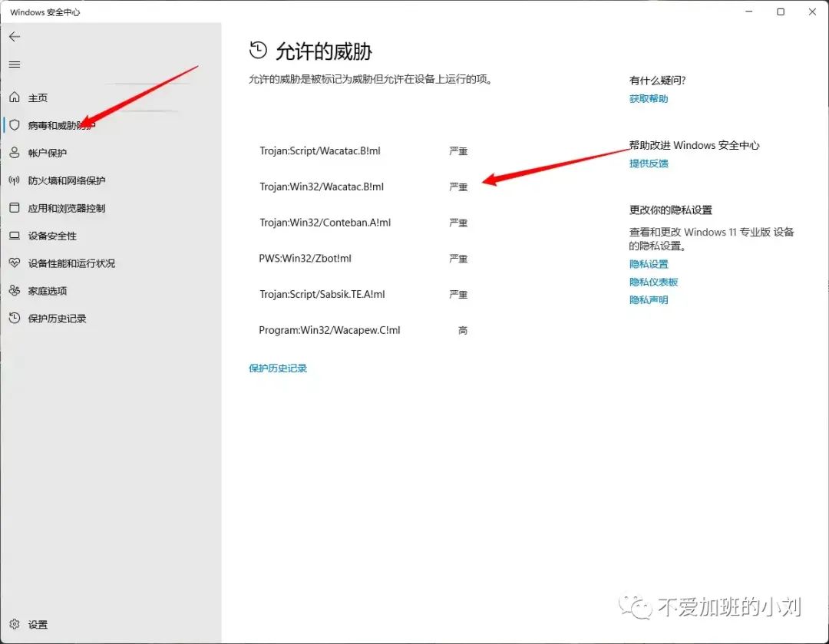Click the home icon beside 主页
This screenshot has height=644, width=829.
15,97
